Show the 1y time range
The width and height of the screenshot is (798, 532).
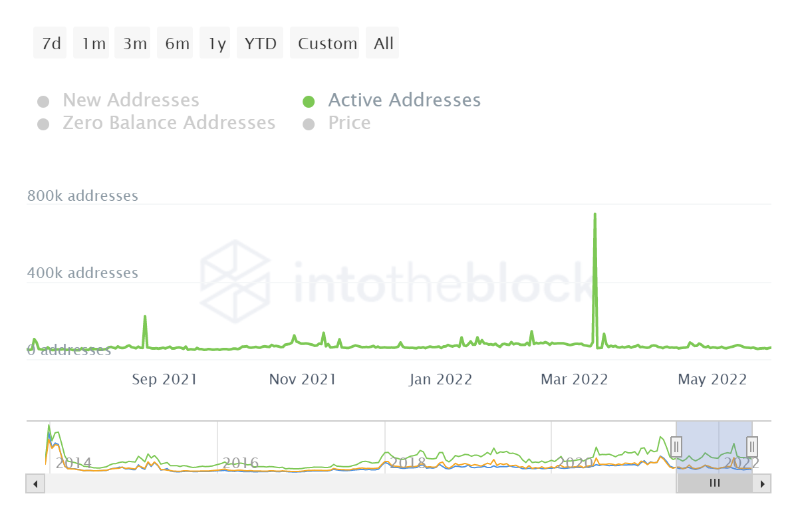[x=215, y=44]
